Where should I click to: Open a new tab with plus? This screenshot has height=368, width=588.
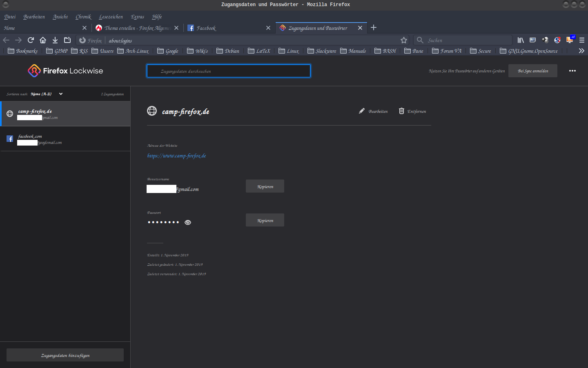pyautogui.click(x=374, y=28)
